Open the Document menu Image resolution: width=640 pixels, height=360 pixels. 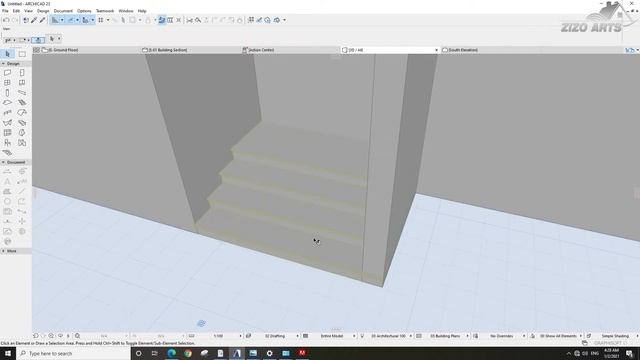tap(63, 11)
